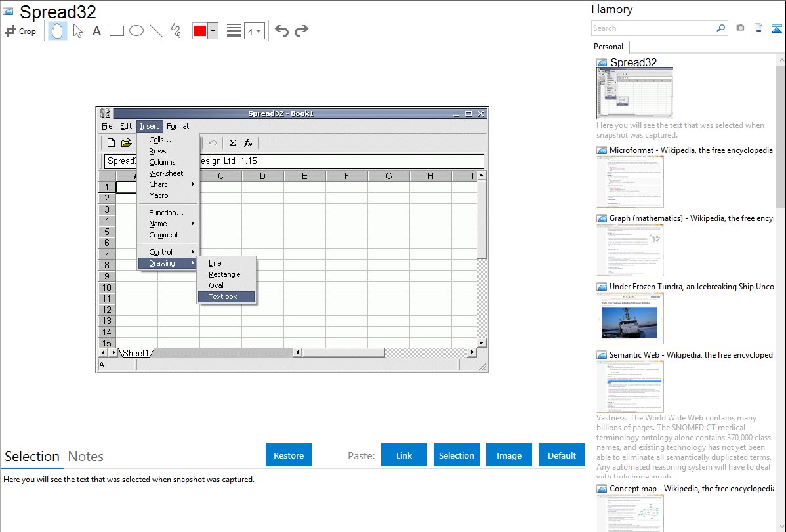The image size is (786, 532).
Task: Select the ellipse shape tool
Action: click(136, 31)
